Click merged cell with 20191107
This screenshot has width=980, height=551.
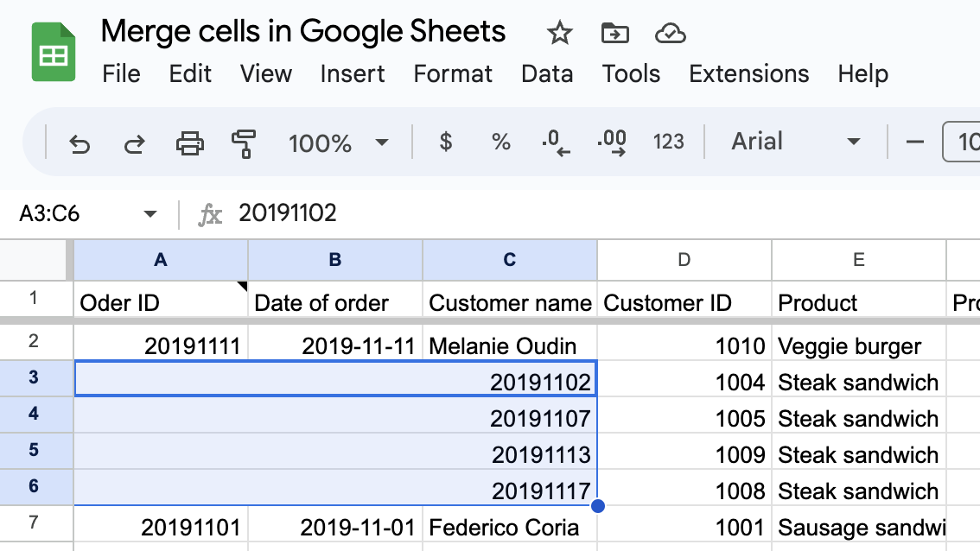pos(335,415)
